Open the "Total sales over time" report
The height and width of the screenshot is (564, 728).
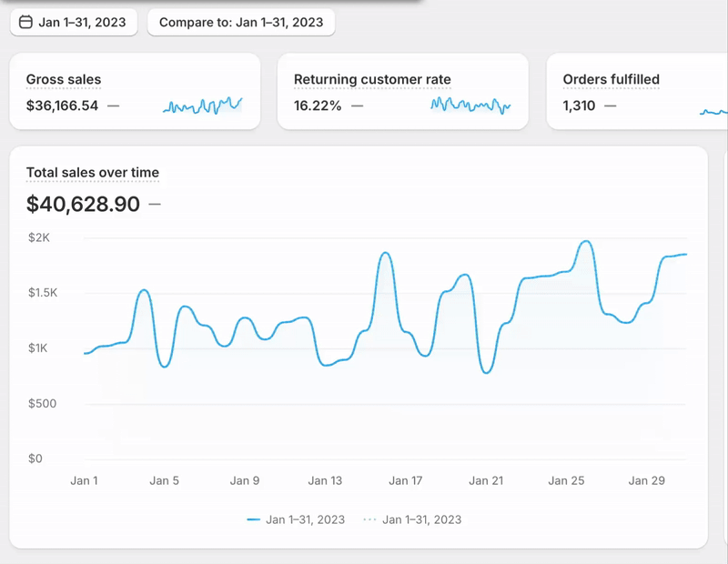point(93,173)
